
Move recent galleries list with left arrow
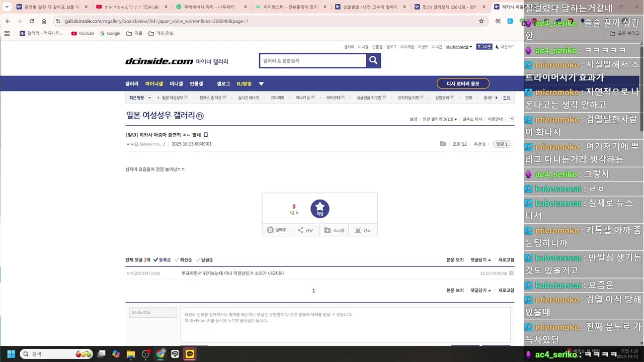click(158, 98)
